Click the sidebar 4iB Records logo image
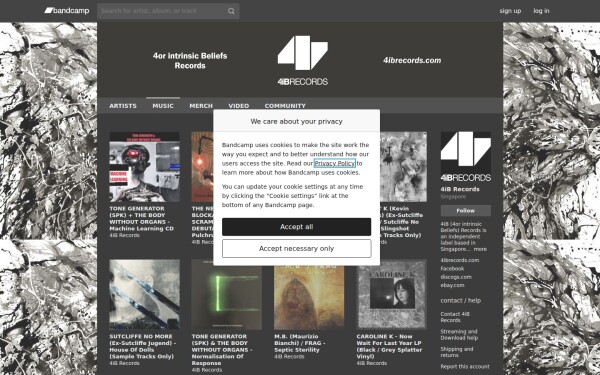600x375 pixels. tap(466, 157)
